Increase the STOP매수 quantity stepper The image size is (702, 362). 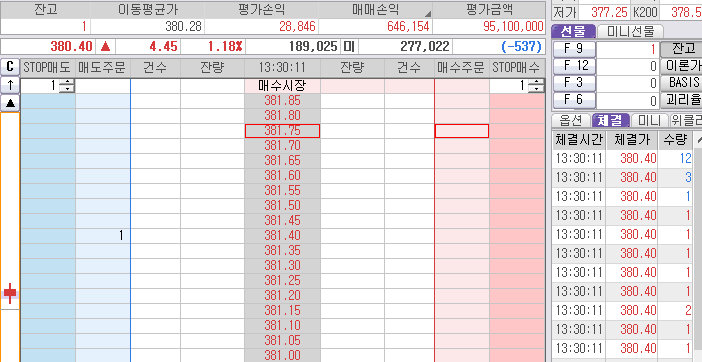pos(536,82)
